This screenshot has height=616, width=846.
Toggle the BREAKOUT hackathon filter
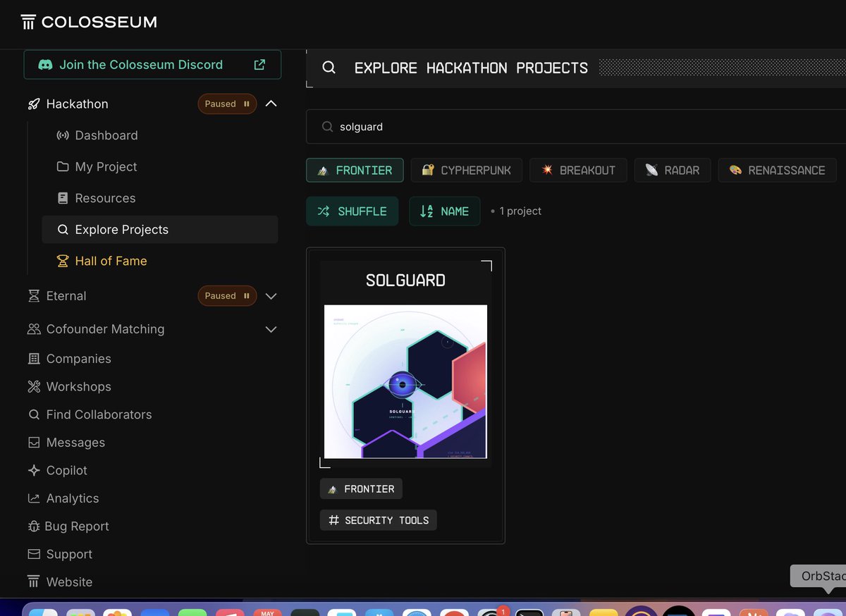click(578, 170)
